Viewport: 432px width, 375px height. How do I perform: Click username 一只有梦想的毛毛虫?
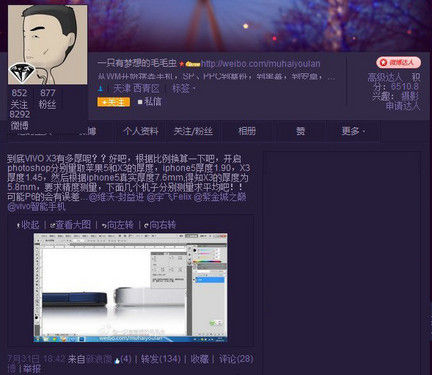pos(137,63)
